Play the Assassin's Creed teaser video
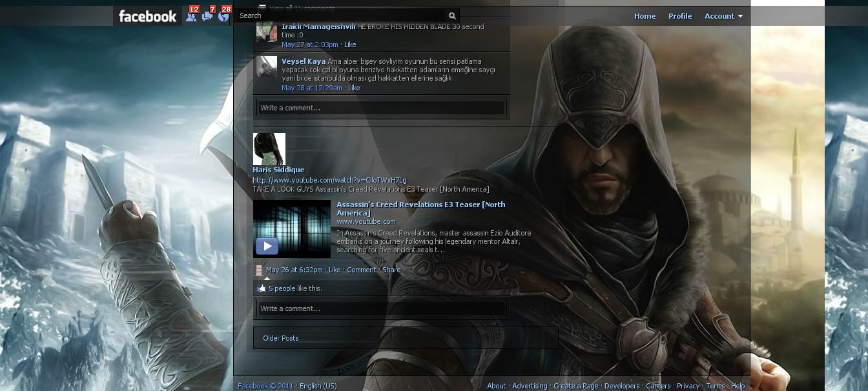Viewport: 868px width, 391px height. click(x=266, y=246)
